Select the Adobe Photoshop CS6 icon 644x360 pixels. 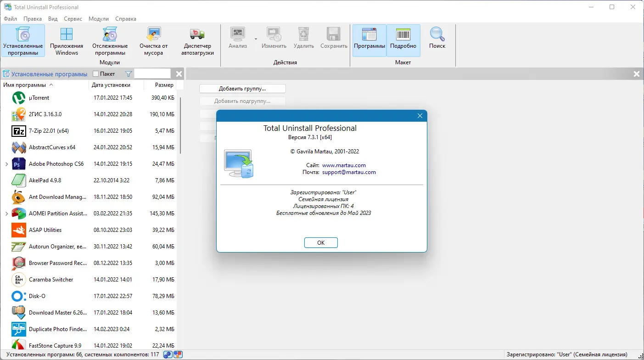(x=19, y=164)
